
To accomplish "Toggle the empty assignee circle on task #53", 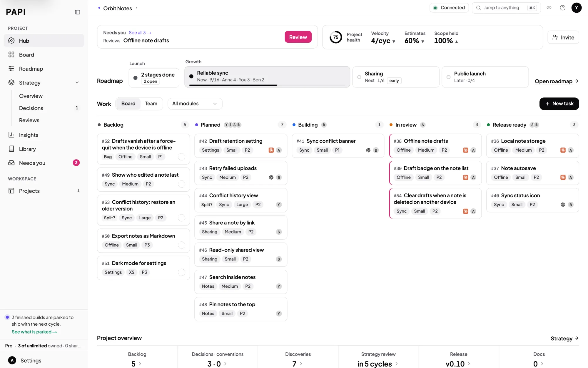I will [x=182, y=218].
